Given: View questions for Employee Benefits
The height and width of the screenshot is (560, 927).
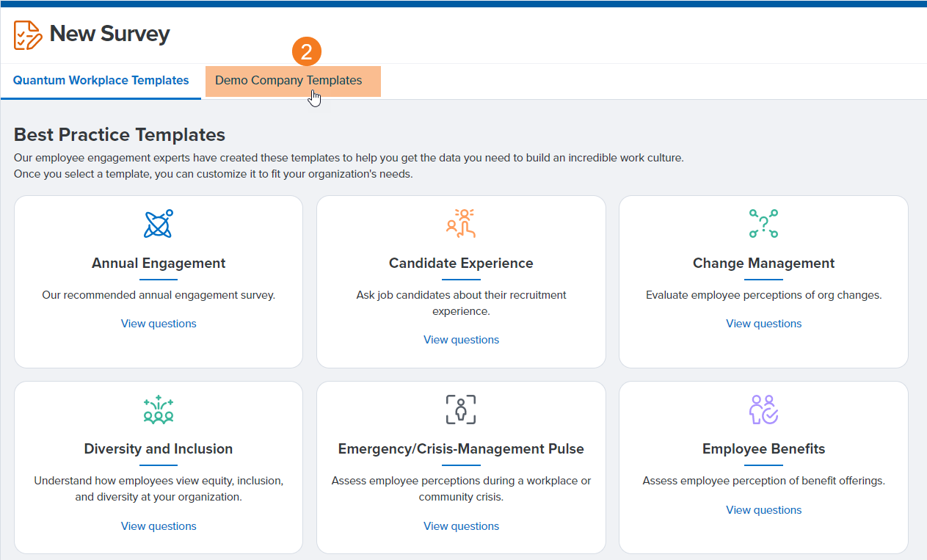Looking at the screenshot, I should 763,510.
